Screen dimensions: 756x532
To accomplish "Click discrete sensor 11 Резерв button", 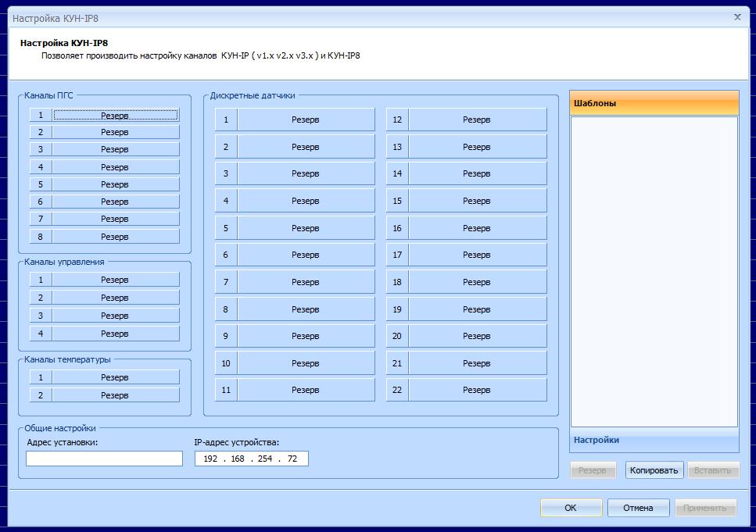I will tap(305, 390).
